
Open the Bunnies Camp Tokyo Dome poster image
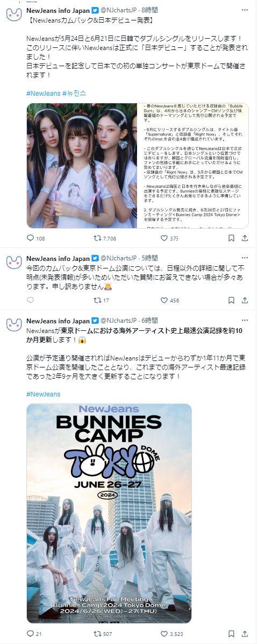(109, 513)
